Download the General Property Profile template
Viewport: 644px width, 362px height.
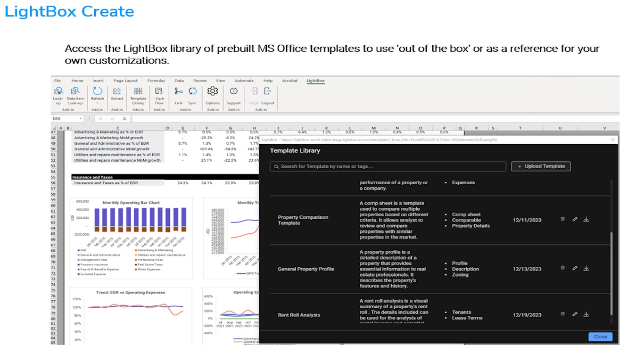tap(586, 268)
